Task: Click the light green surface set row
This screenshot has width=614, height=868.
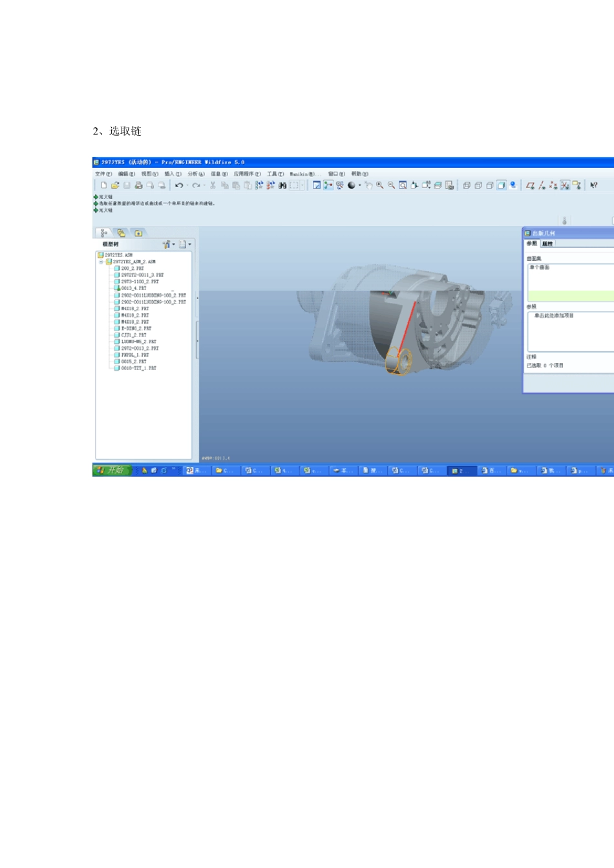Action: point(569,296)
